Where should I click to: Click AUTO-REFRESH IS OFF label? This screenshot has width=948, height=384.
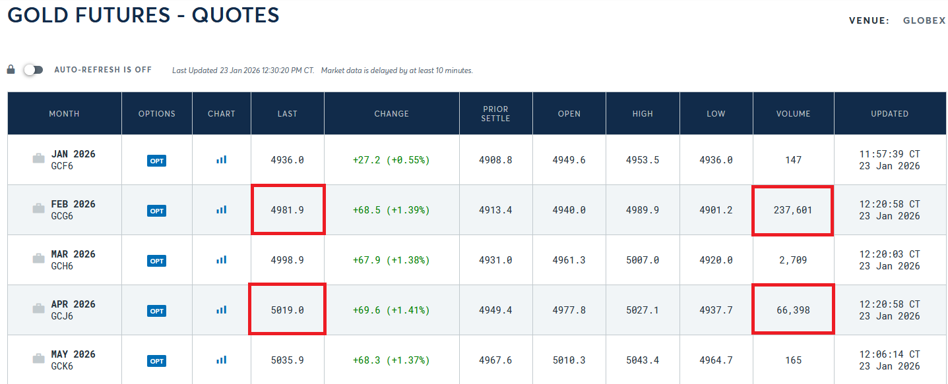(x=103, y=70)
